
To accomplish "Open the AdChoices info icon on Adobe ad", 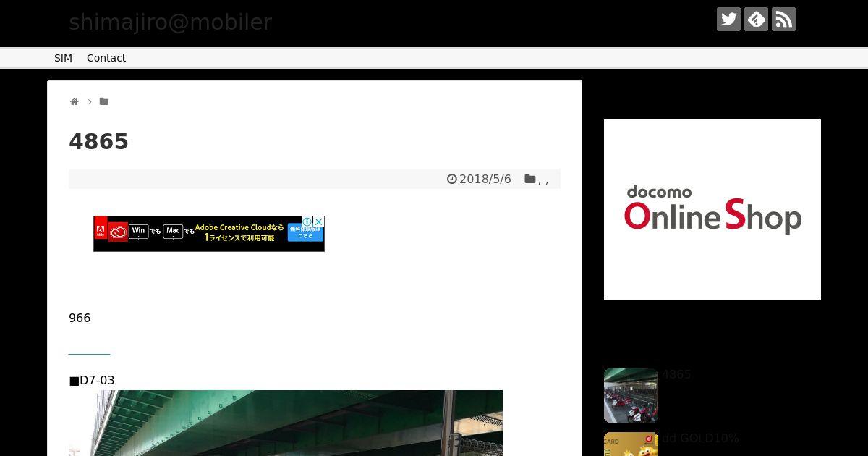I will pyautogui.click(x=307, y=221).
